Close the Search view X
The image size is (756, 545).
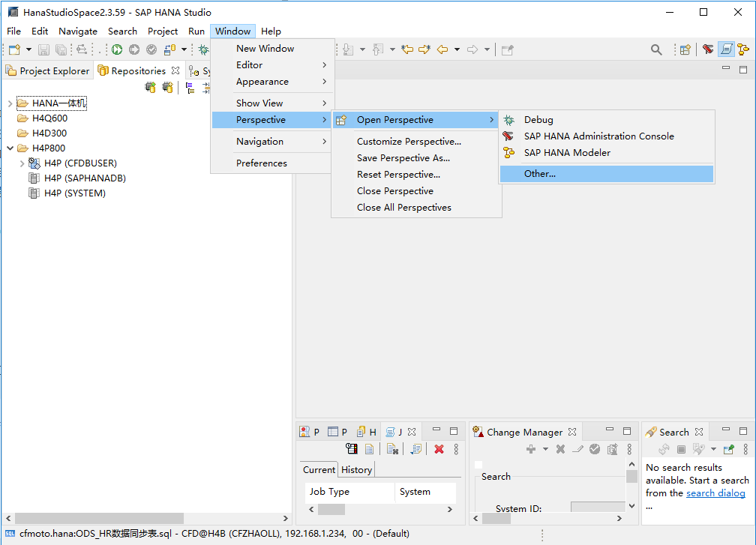(699, 432)
